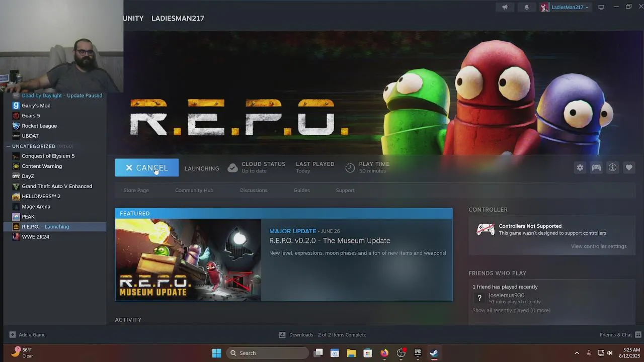Click the Downloads status icon

pyautogui.click(x=282, y=334)
